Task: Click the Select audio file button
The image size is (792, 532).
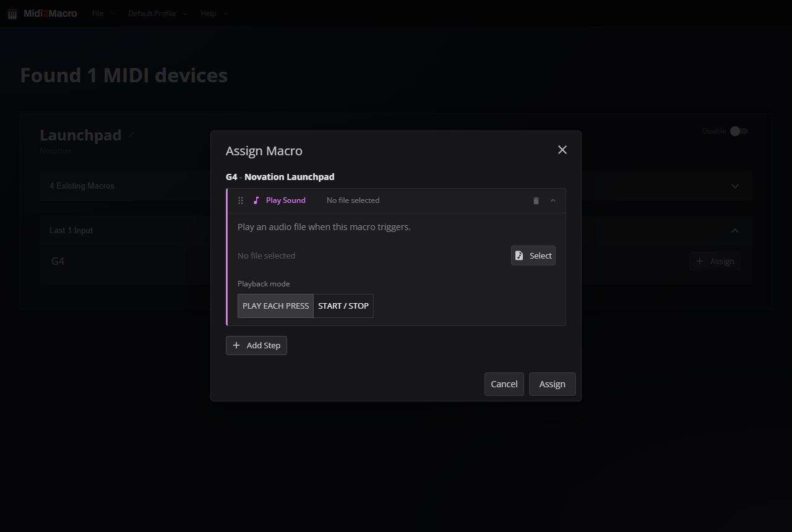Action: point(533,255)
